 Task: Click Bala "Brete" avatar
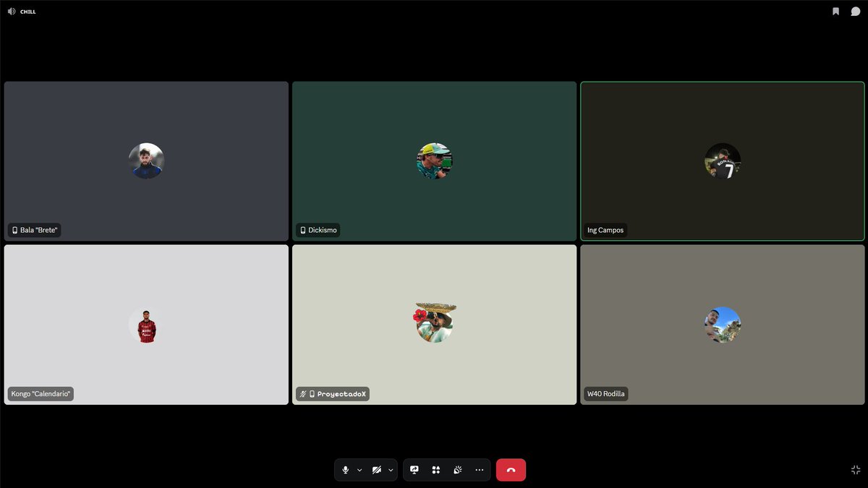point(146,160)
